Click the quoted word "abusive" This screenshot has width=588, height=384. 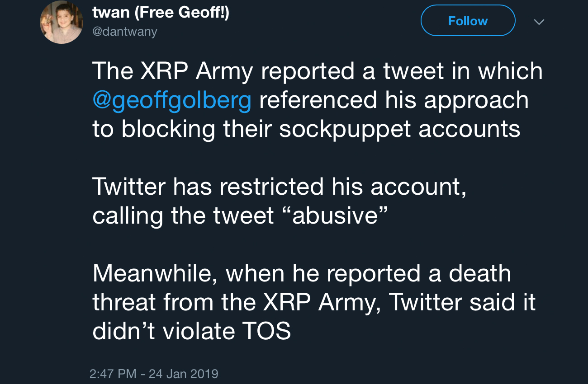(x=335, y=216)
